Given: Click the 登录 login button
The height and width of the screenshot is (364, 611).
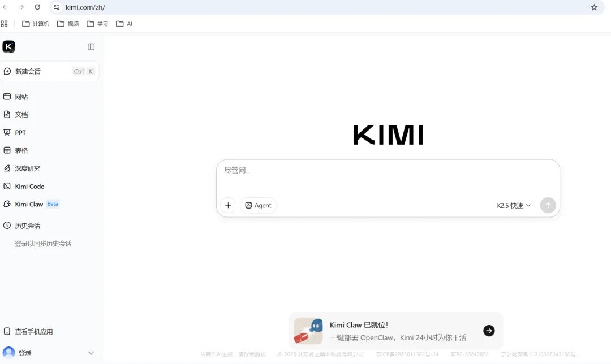Looking at the screenshot, I should pos(17,353).
